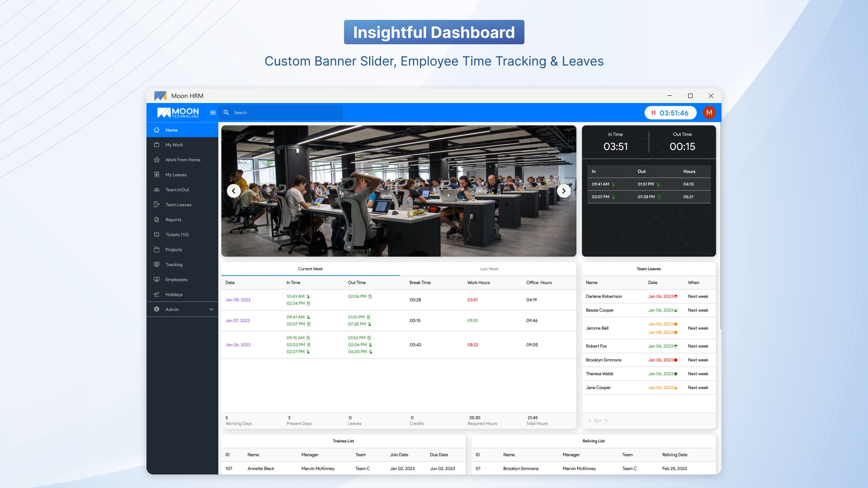Viewport: 868px width, 488px height.
Task: Click the hamburger menu icon
Action: [x=213, y=113]
